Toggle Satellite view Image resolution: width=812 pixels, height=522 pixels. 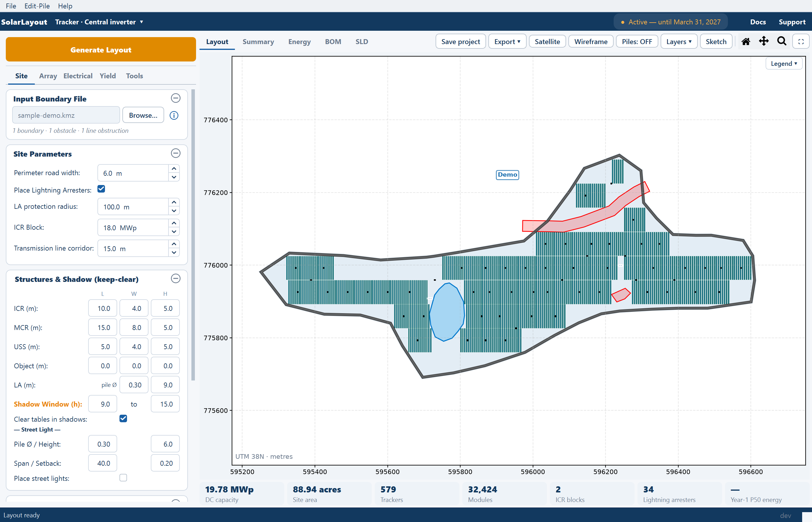click(x=547, y=42)
